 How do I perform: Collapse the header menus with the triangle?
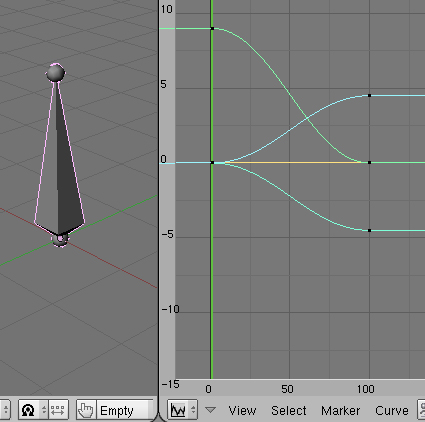point(210,410)
